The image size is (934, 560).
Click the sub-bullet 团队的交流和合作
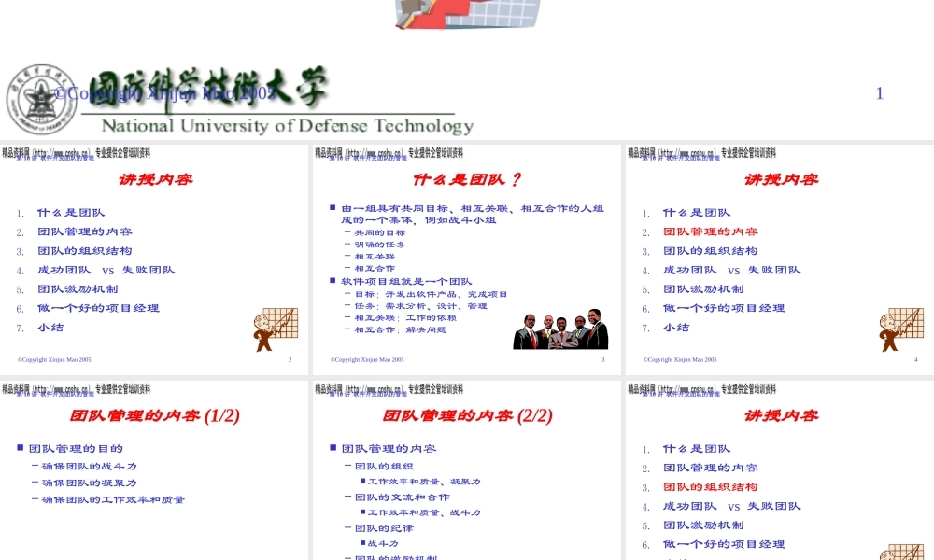402,497
